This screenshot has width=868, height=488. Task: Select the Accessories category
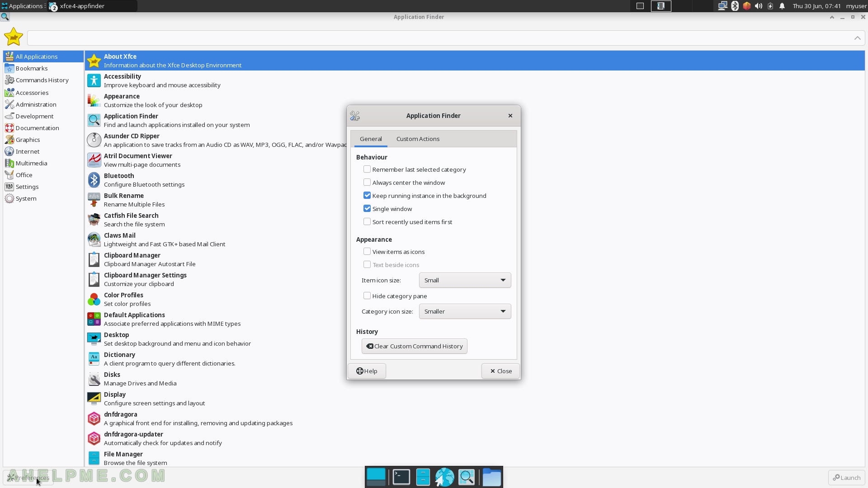click(x=43, y=93)
